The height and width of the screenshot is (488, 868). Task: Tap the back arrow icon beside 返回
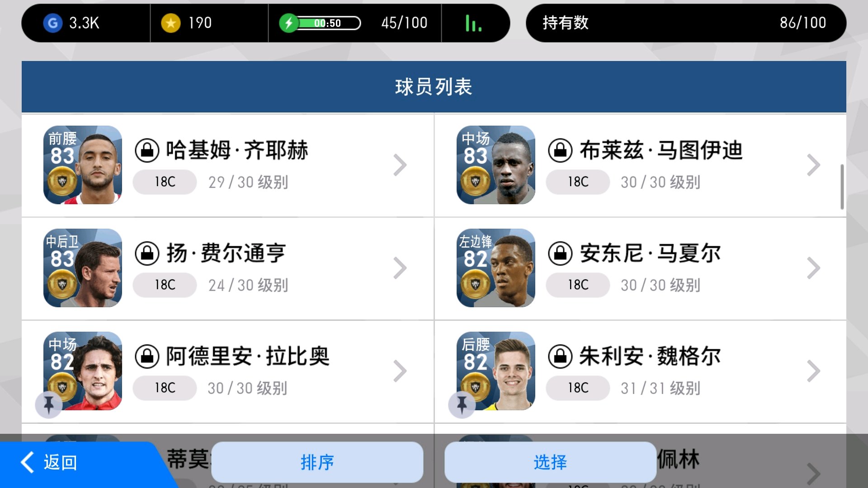[28, 462]
